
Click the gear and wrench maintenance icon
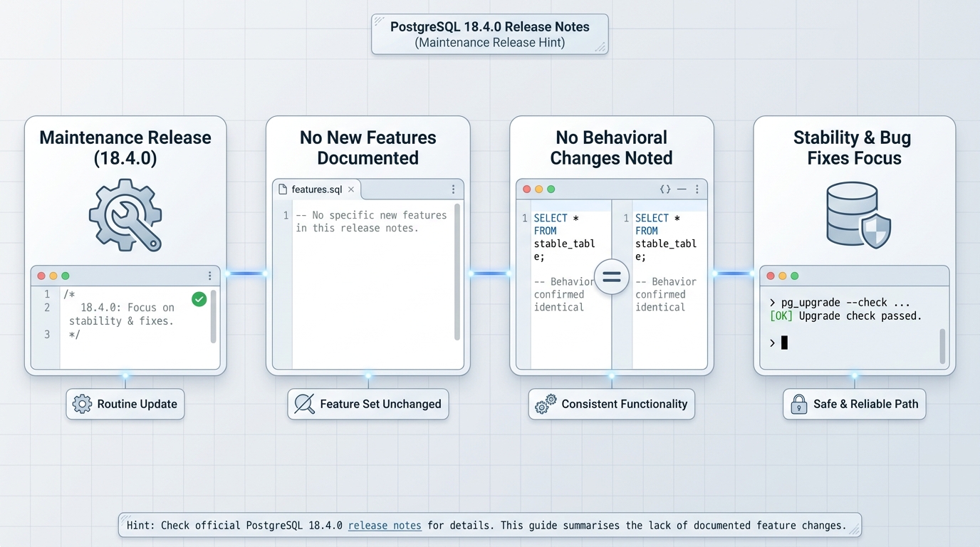(125, 214)
